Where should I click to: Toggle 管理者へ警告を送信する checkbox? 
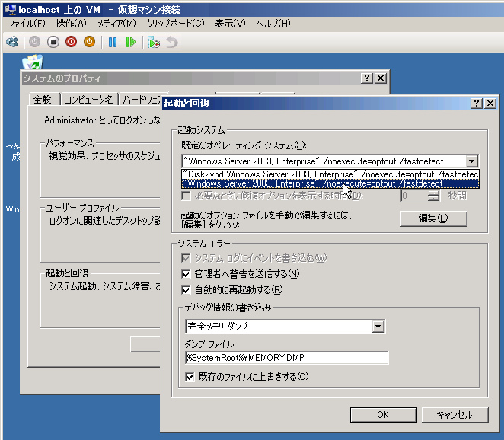[x=186, y=274]
